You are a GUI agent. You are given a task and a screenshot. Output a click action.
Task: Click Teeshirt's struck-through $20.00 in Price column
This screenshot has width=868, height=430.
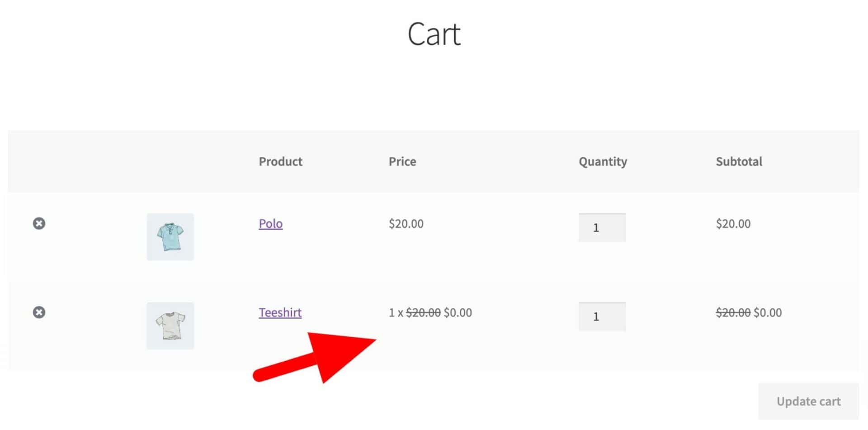pyautogui.click(x=423, y=312)
